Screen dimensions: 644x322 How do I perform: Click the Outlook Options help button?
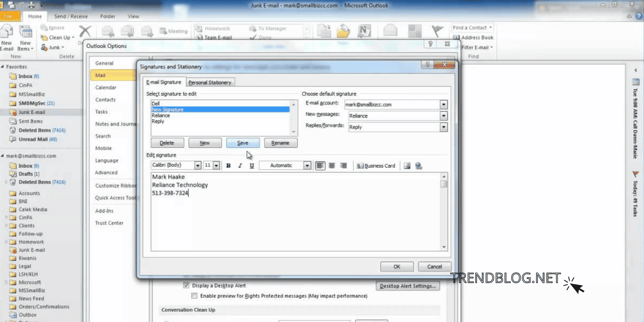pos(431,44)
